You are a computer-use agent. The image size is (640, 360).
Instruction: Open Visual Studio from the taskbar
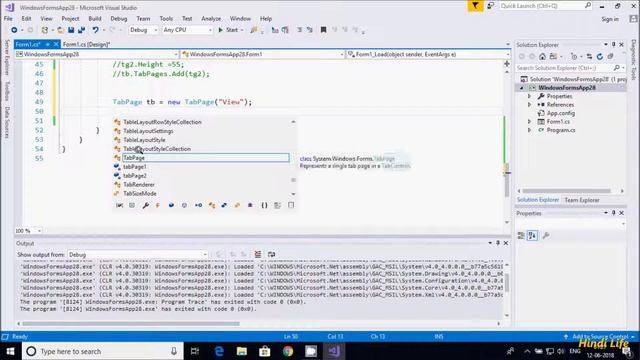334,351
